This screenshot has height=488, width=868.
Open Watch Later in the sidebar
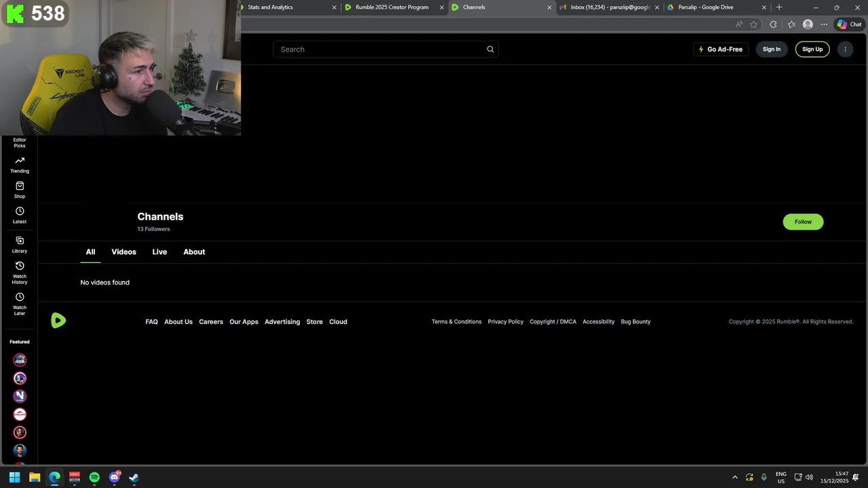tap(20, 304)
